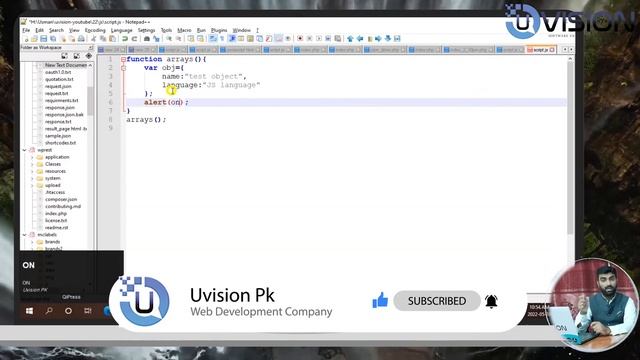Select shortcodes.txt in the file tree
640x360 pixels.
pyautogui.click(x=60, y=143)
